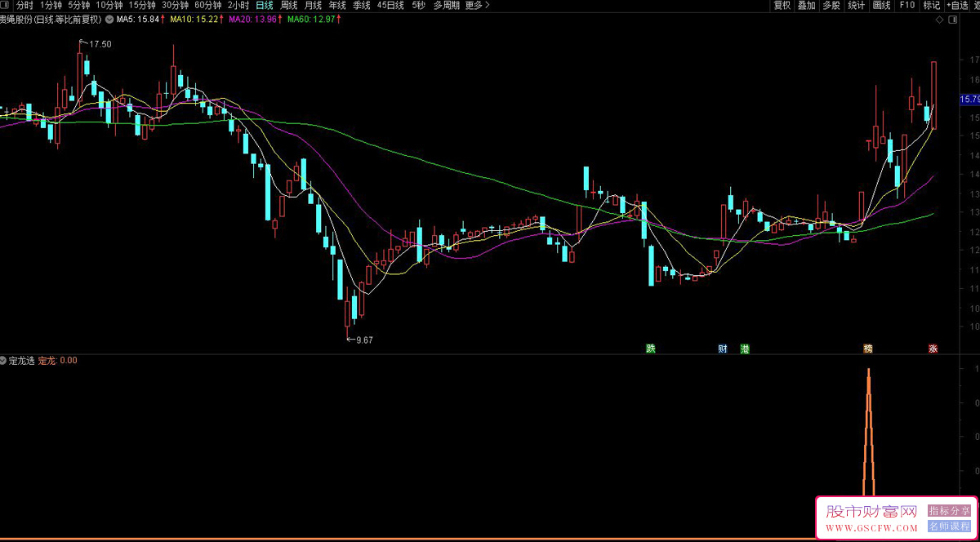Image resolution: width=980 pixels, height=542 pixels.
Task: Toggle the 叠加 overlay option
Action: click(807, 6)
